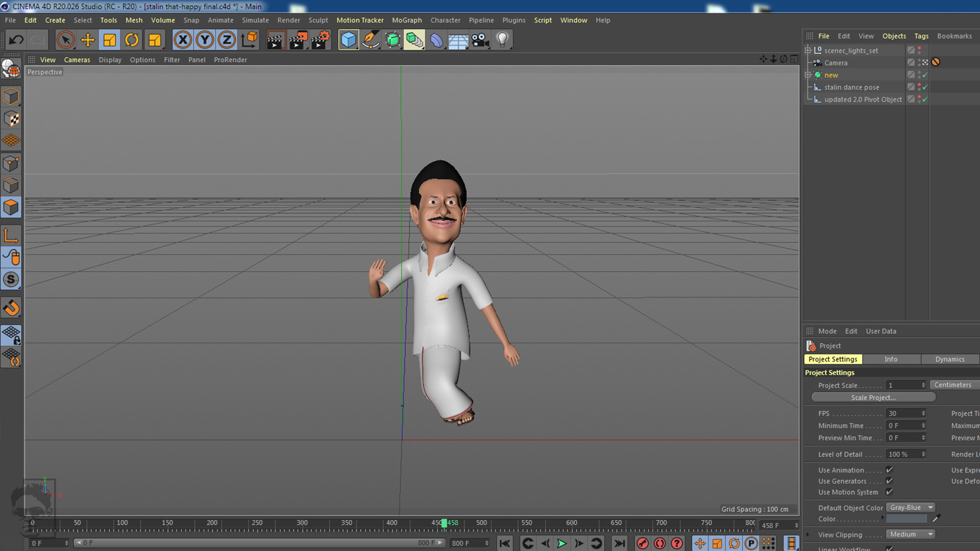Image resolution: width=980 pixels, height=551 pixels.
Task: Select updated 2.0 Pivot Object
Action: 863,99
